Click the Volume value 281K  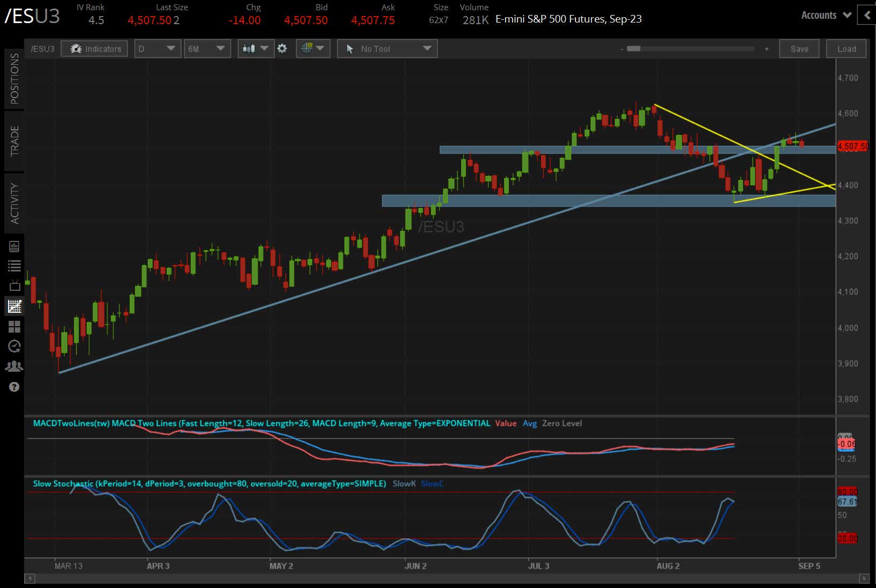476,20
